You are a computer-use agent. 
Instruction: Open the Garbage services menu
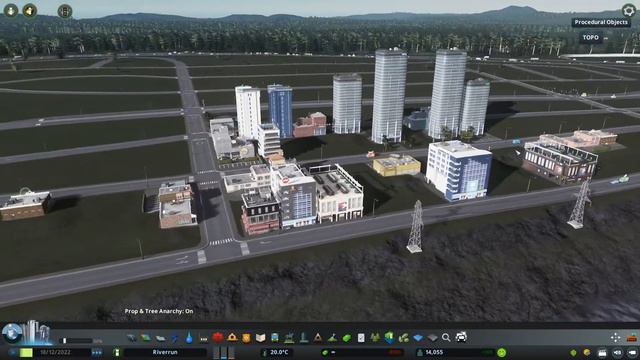[x=203, y=338]
